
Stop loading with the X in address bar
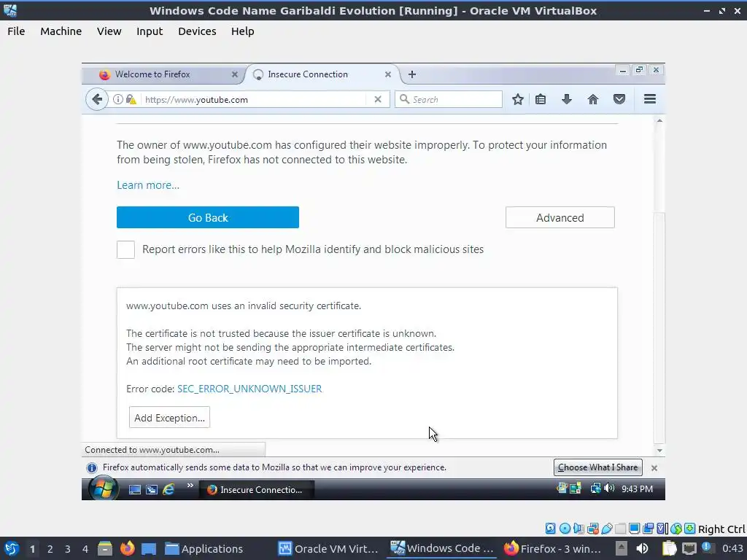[x=378, y=99]
